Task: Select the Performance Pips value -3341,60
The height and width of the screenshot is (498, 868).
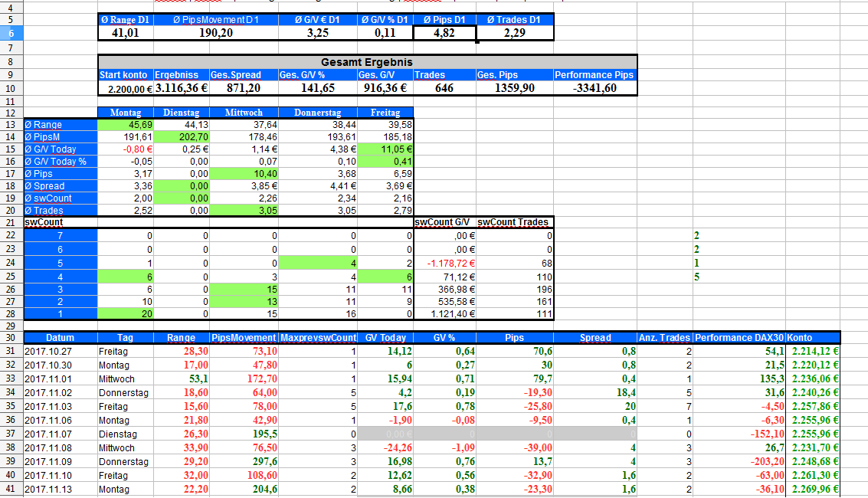Action: 594,88
